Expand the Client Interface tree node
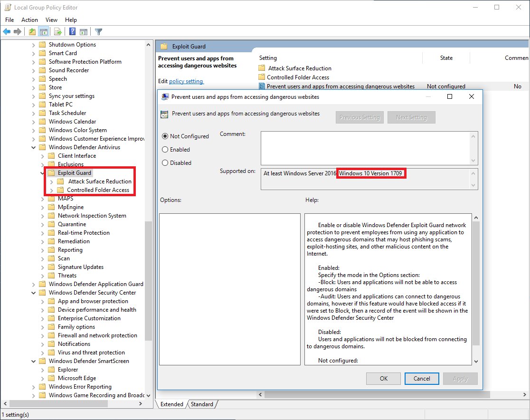The image size is (530, 420). [42, 156]
